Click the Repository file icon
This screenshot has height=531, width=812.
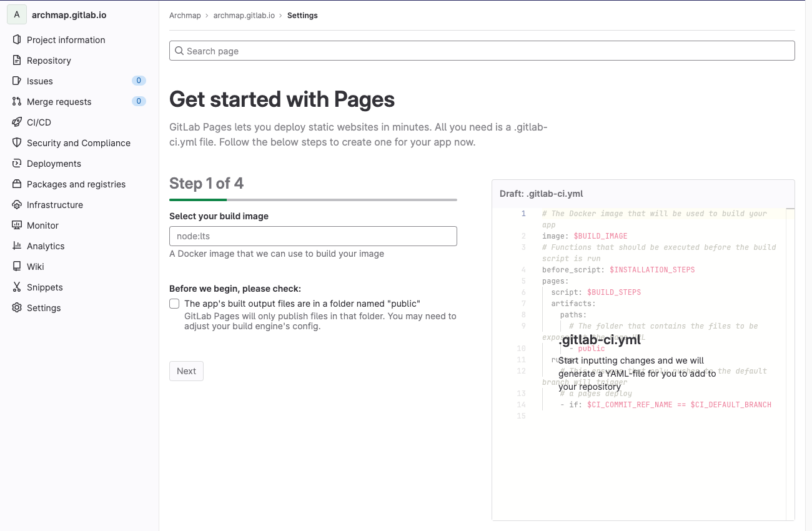tap(17, 60)
